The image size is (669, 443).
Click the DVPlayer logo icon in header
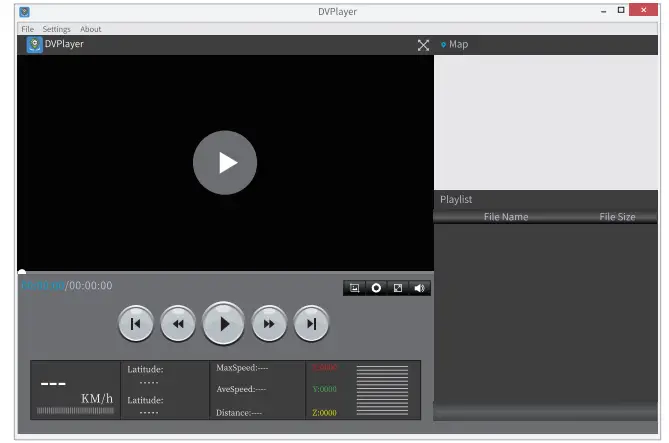point(35,44)
